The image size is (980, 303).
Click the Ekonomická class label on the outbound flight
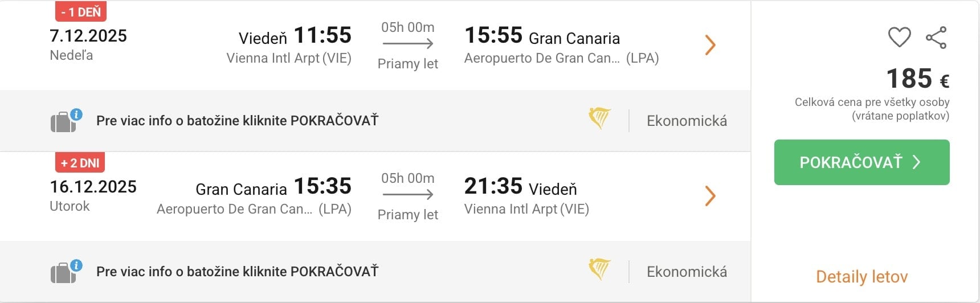coord(687,121)
